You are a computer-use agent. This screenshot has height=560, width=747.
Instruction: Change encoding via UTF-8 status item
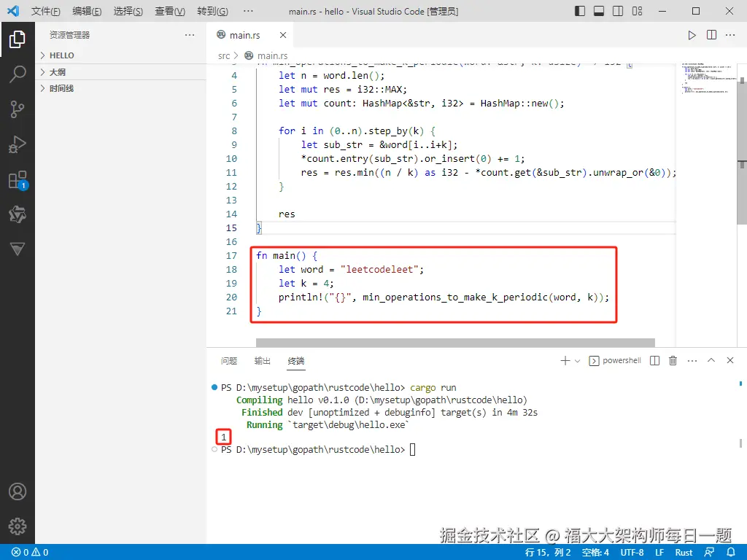tap(632, 553)
